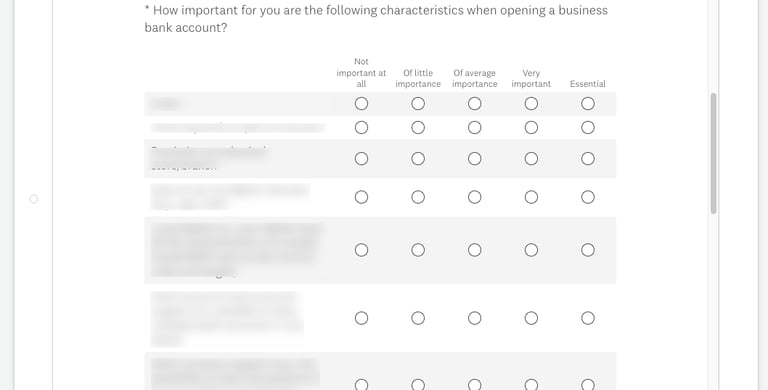The image size is (768, 390).
Task: Pick 'Very important' in the fifth row
Action: point(531,250)
